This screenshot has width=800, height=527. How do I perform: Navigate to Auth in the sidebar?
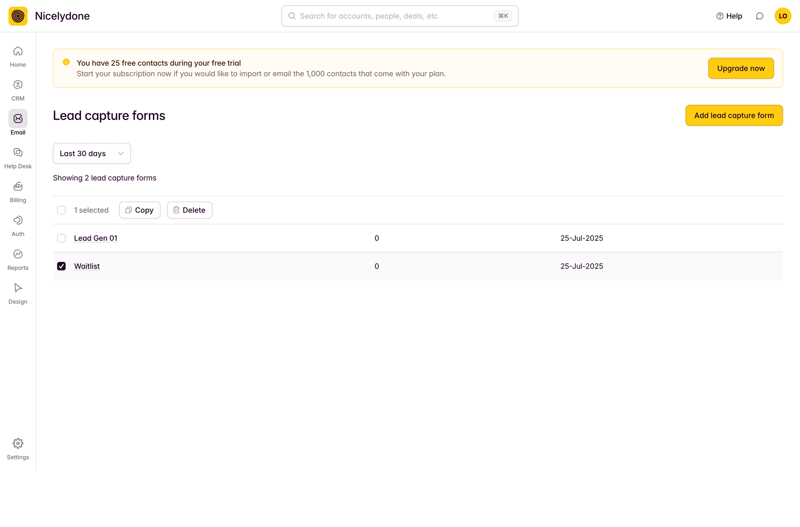pyautogui.click(x=18, y=226)
